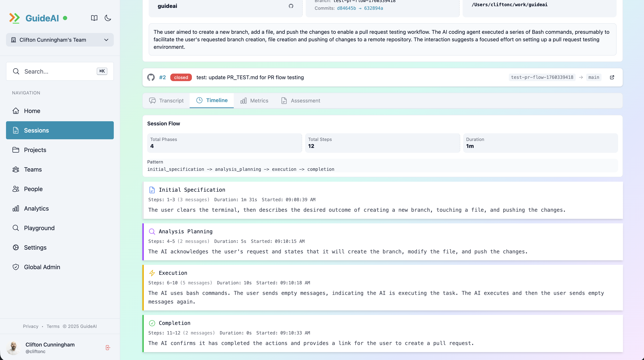Viewport: 644px width, 360px height.
Task: Expand Clifton Cunningham's Team dropdown
Action: click(x=60, y=40)
